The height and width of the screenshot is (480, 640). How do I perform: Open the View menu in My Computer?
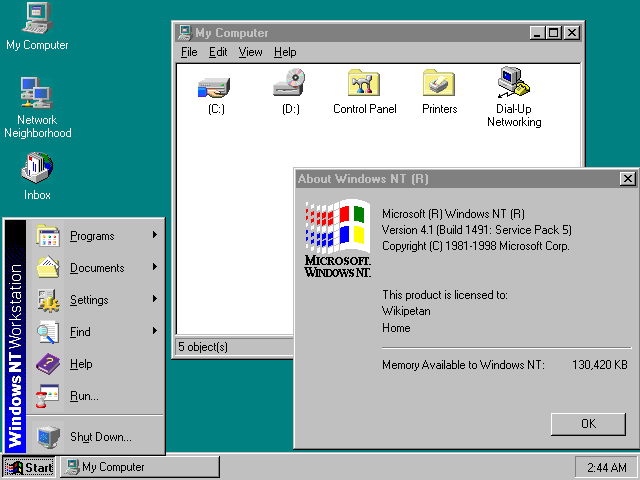(250, 52)
